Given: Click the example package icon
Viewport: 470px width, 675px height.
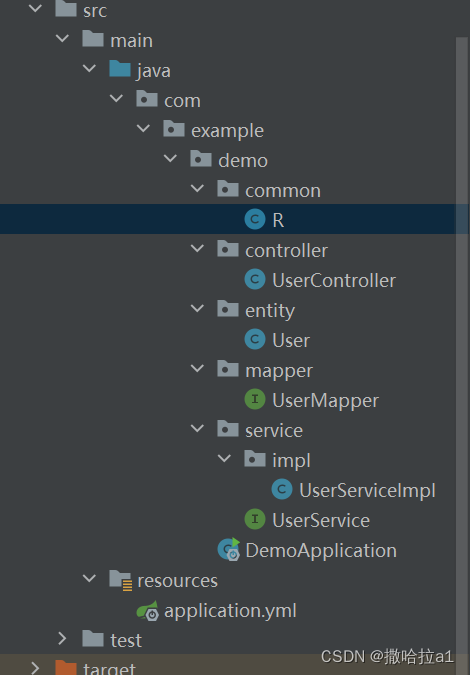Looking at the screenshot, I should pos(174,129).
